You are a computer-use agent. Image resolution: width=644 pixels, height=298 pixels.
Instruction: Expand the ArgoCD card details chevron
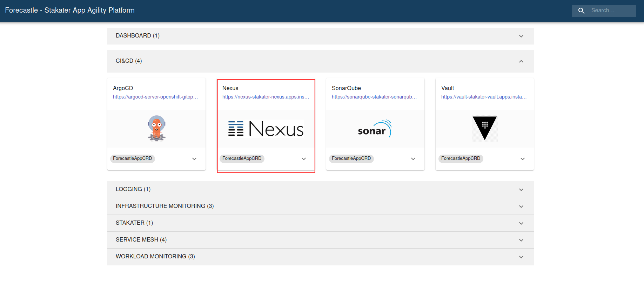(x=194, y=159)
